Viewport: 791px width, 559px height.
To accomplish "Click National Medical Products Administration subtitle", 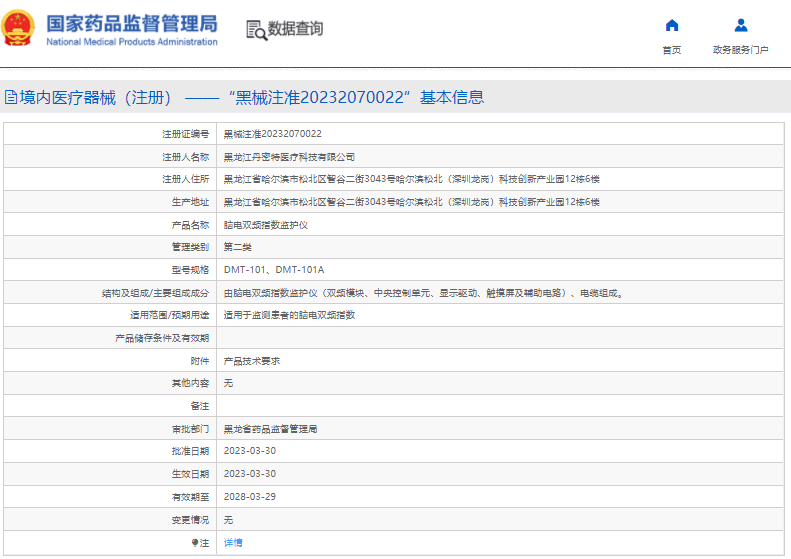I will pos(132,42).
